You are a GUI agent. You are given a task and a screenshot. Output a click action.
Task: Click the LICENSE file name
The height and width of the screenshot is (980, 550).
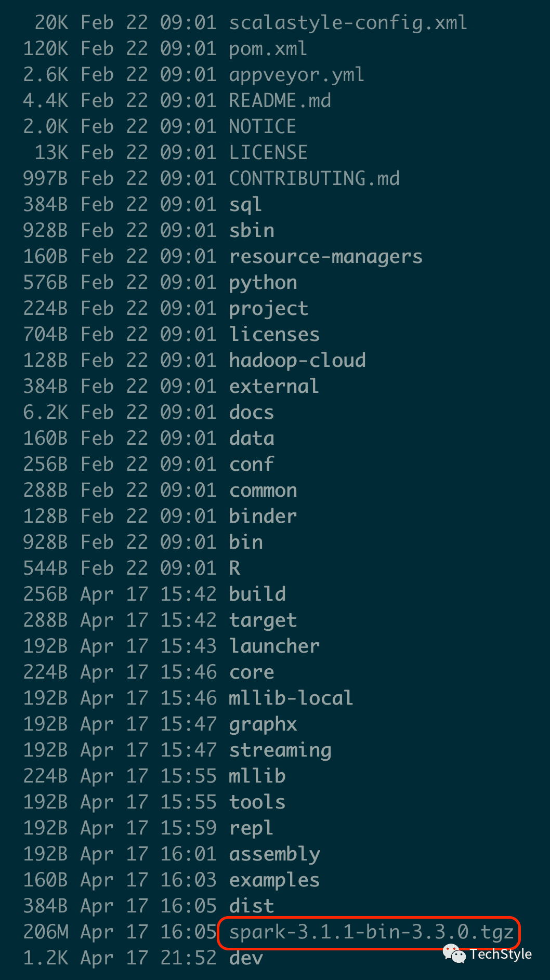[x=268, y=152]
